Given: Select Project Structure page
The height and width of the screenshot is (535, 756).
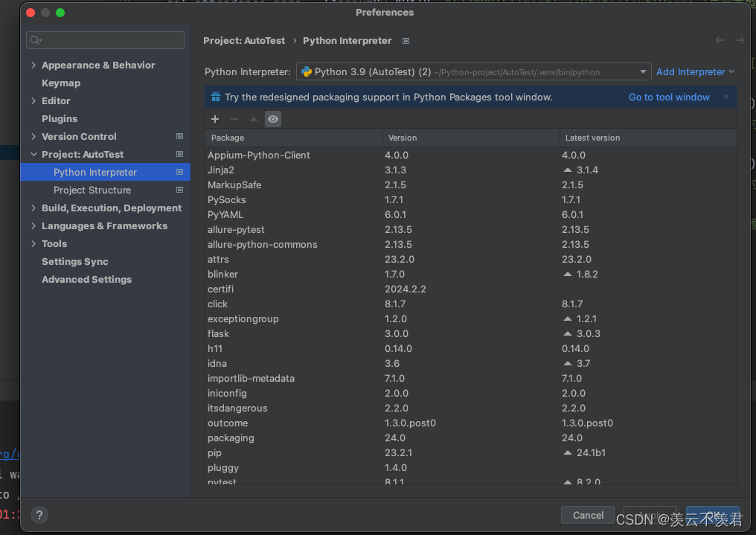Looking at the screenshot, I should pyautogui.click(x=92, y=190).
